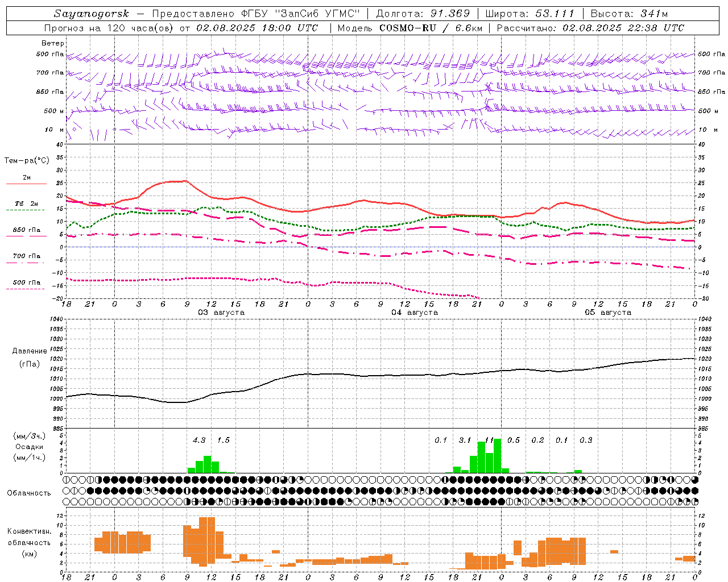Click the "10 м" wind level label on the left
The image size is (728, 582).
point(54,130)
